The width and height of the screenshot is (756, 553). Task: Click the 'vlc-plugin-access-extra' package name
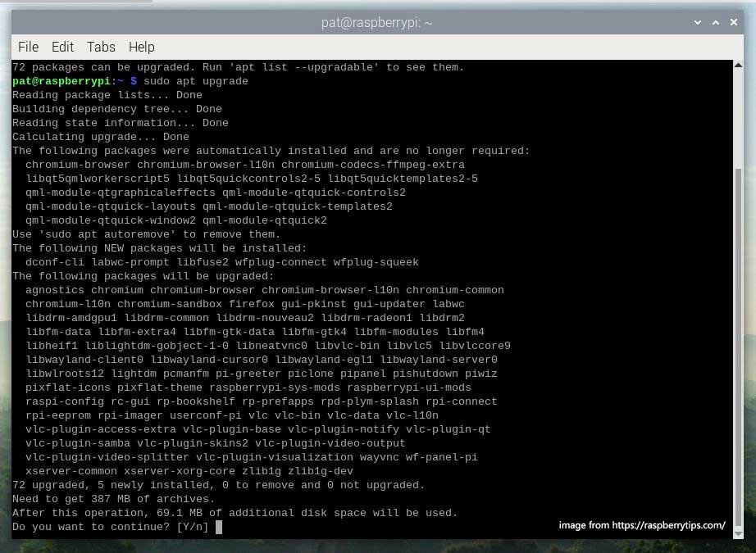tap(101, 430)
